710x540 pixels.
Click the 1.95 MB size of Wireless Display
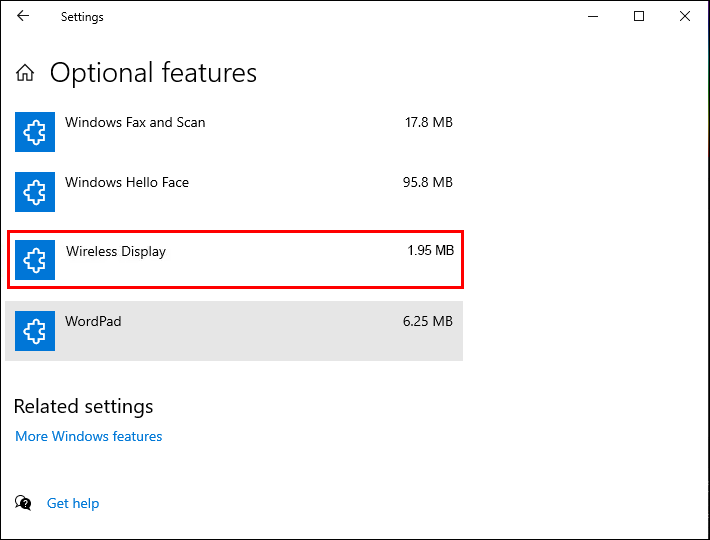click(x=430, y=251)
